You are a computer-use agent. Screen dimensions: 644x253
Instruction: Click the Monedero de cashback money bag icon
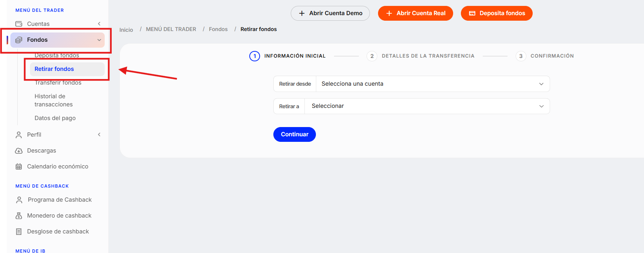coord(19,216)
